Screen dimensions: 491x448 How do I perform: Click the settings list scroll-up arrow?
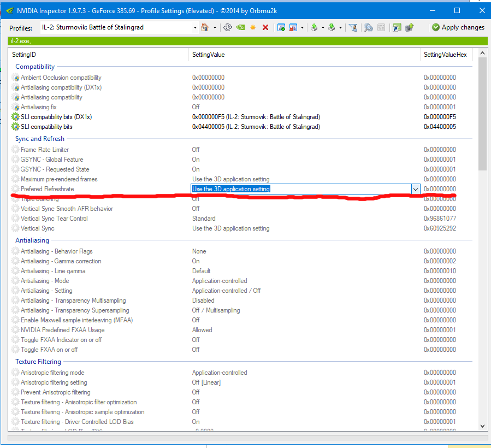[482, 53]
